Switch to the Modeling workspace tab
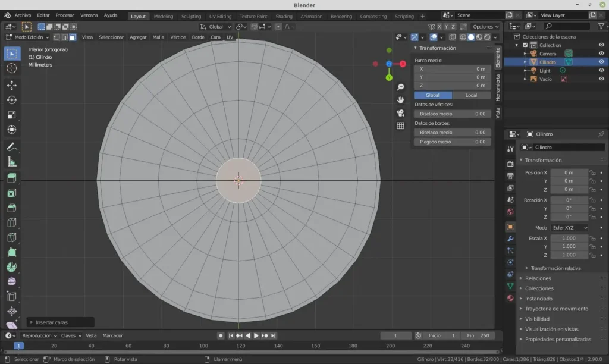The height and width of the screenshot is (364, 609). [x=163, y=16]
